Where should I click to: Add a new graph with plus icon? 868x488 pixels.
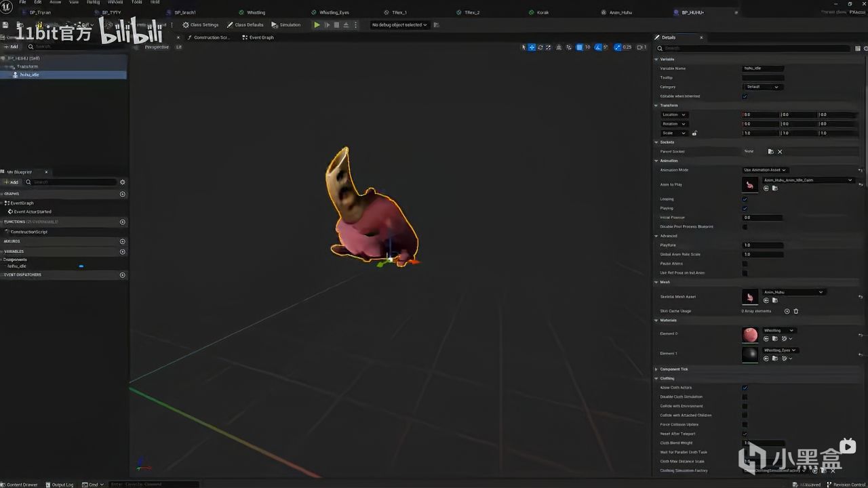click(123, 194)
